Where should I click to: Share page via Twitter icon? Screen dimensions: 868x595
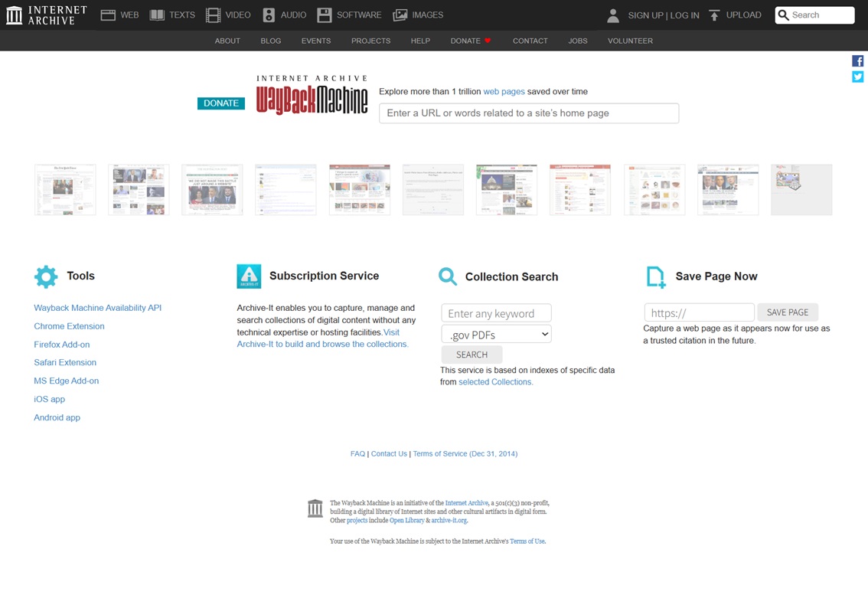click(x=857, y=77)
